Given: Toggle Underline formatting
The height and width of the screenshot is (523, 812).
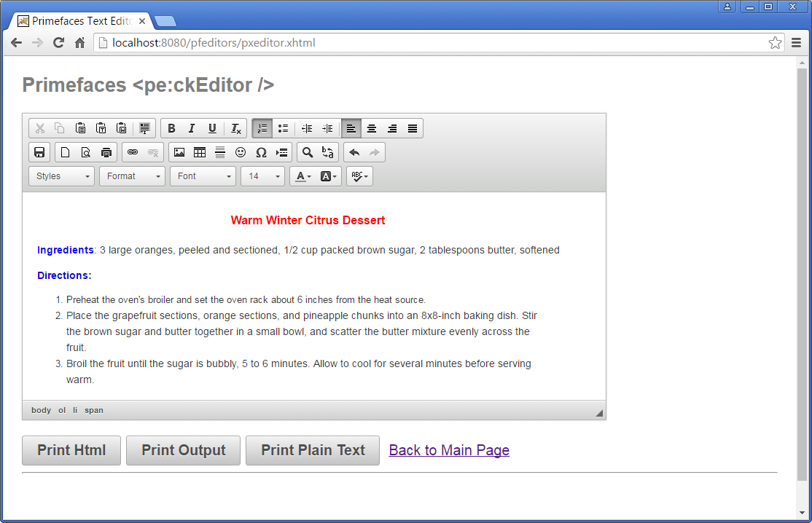Looking at the screenshot, I should pos(212,128).
